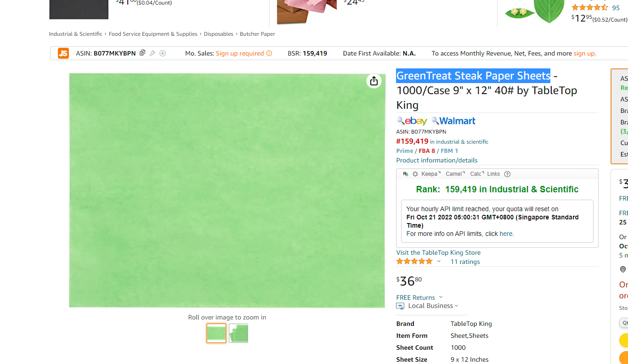Click the FREE Returns link
628x364 pixels.
(416, 297)
